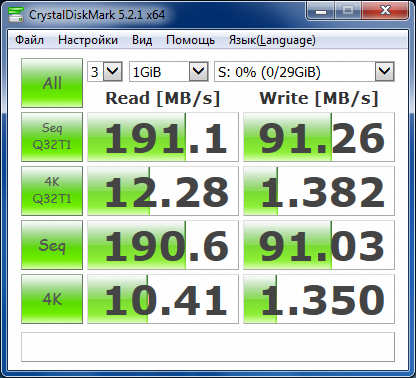This screenshot has width=416, height=378.
Task: Click the 4K Q32T1 read result 12.28
Action: point(163,191)
